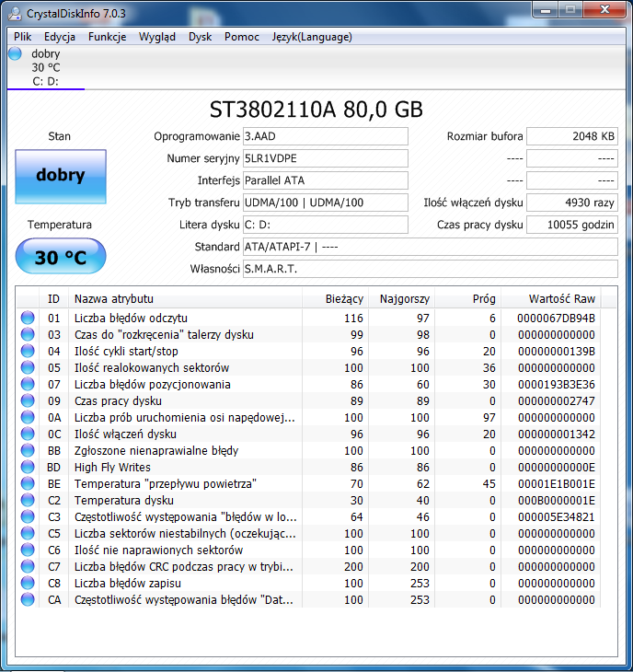Open the Plik menu

pos(23,37)
